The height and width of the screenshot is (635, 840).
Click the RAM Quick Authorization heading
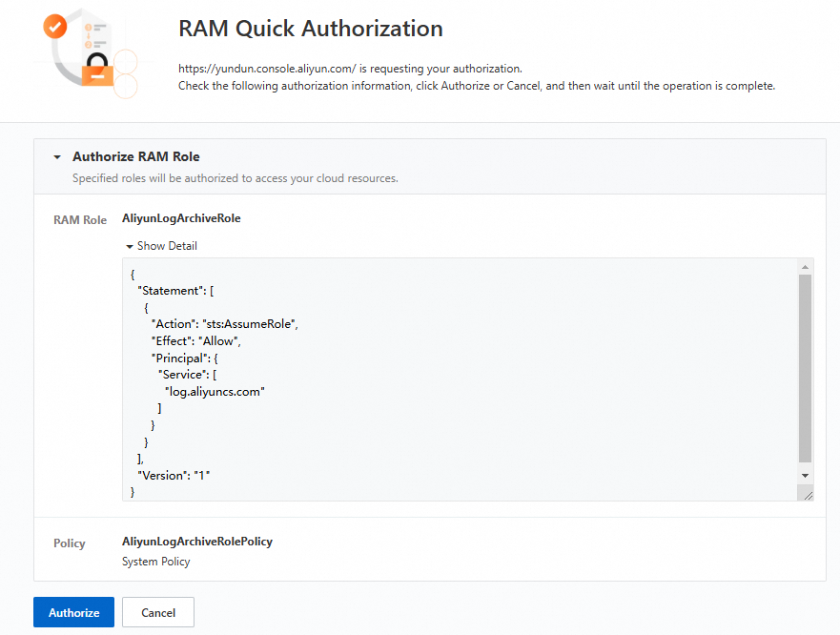click(x=311, y=29)
